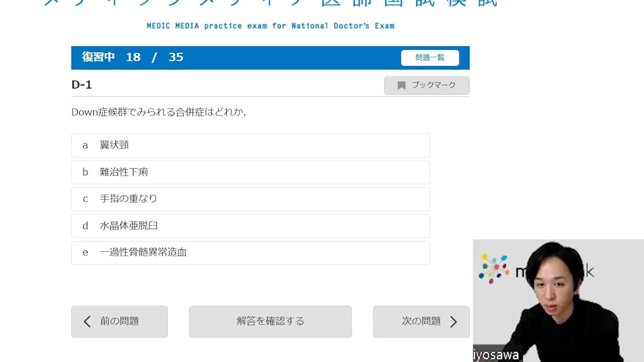
Task: Advance with the 次の問題 button
Action: [421, 321]
